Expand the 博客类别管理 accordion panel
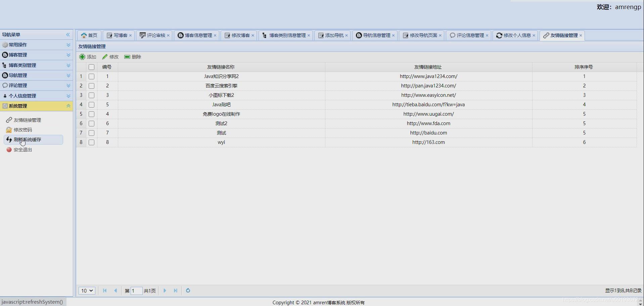644x306 pixels. (x=68, y=65)
